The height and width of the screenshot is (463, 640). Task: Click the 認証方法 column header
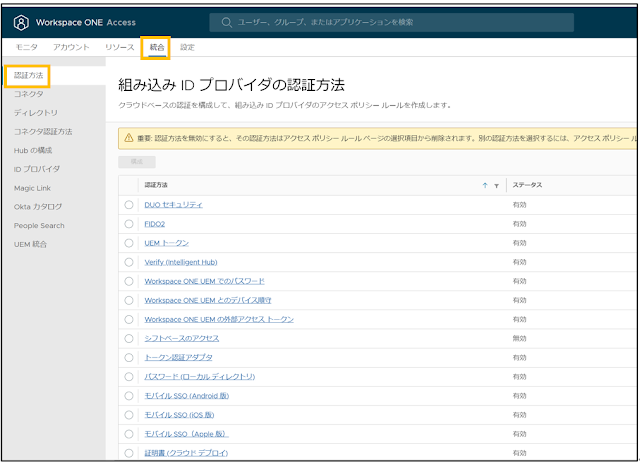pyautogui.click(x=156, y=185)
